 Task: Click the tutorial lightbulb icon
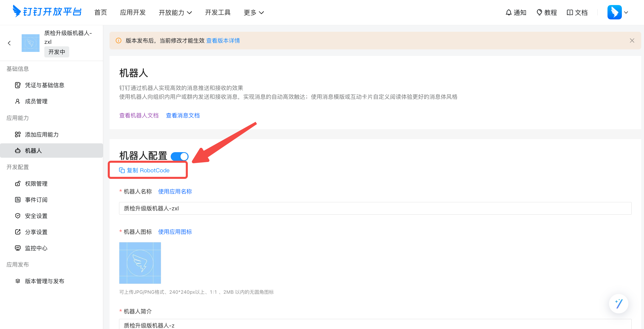click(539, 12)
